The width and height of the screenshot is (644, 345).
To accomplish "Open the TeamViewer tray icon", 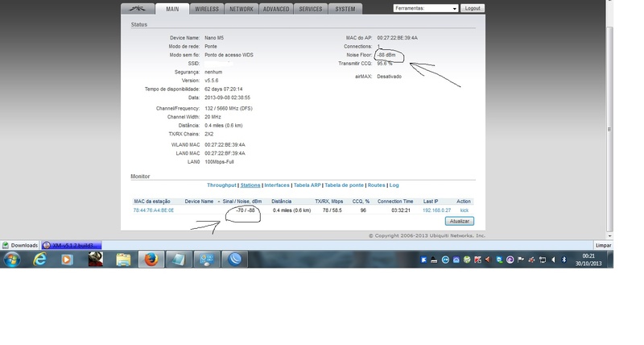I will 445,260.
